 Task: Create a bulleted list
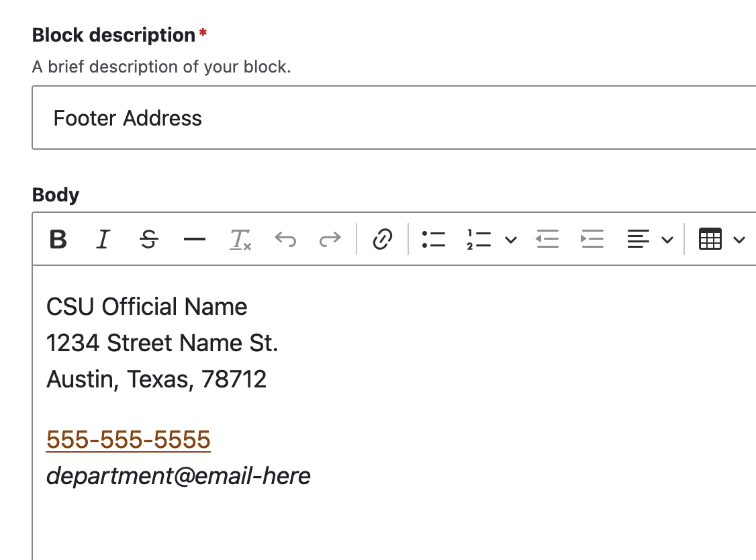[434, 239]
